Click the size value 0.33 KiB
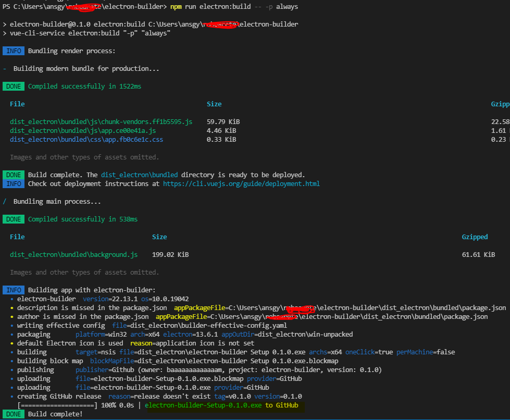This screenshot has width=510, height=420. pyautogui.click(x=221, y=139)
